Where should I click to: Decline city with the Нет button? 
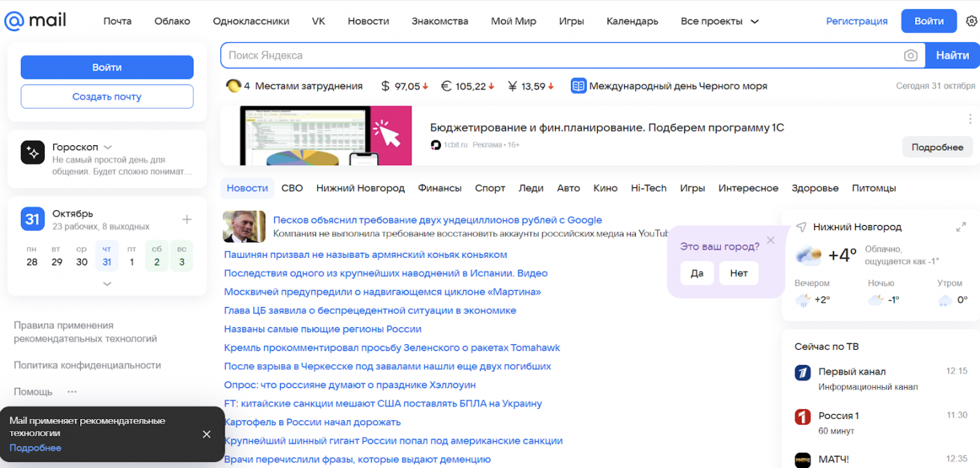coord(739,273)
